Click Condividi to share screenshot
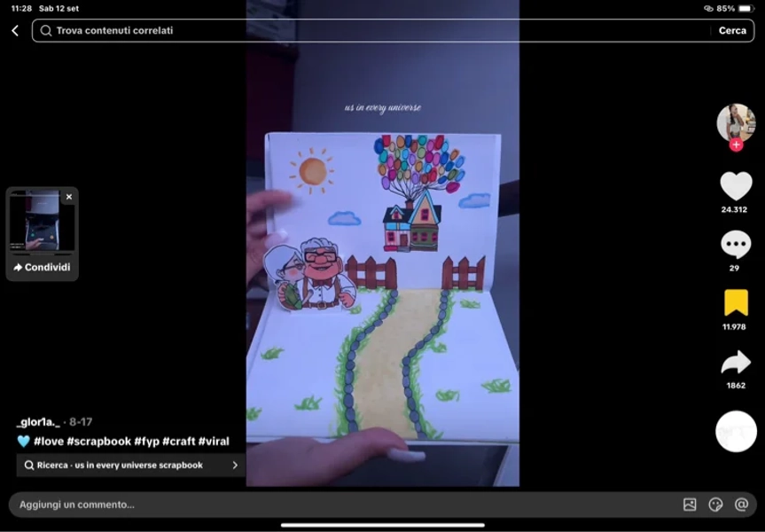This screenshot has width=765, height=532. click(x=42, y=267)
